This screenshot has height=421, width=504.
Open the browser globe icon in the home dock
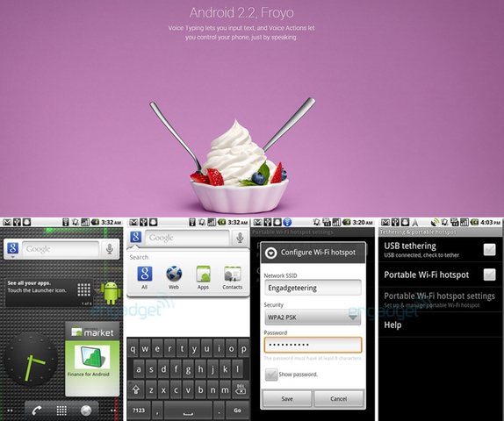pos(86,410)
